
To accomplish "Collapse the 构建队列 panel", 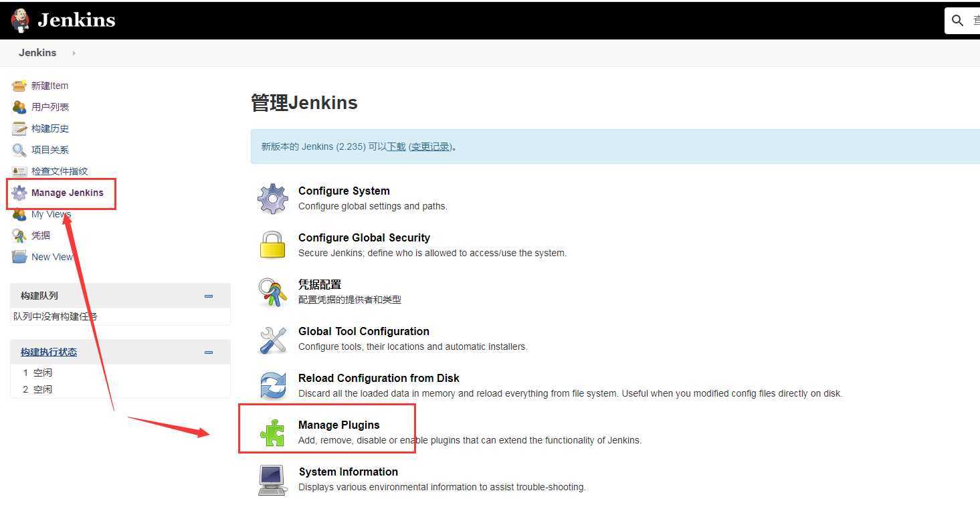I will [x=209, y=296].
